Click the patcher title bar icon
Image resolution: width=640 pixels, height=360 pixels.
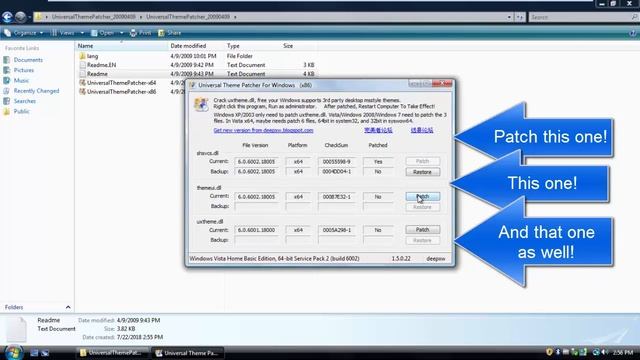pos(193,85)
